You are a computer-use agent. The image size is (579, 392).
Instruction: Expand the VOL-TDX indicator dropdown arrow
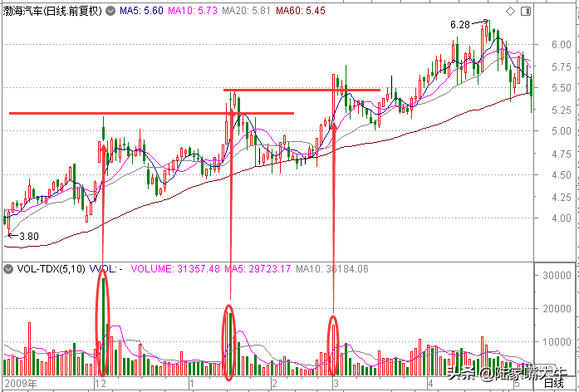point(8,269)
